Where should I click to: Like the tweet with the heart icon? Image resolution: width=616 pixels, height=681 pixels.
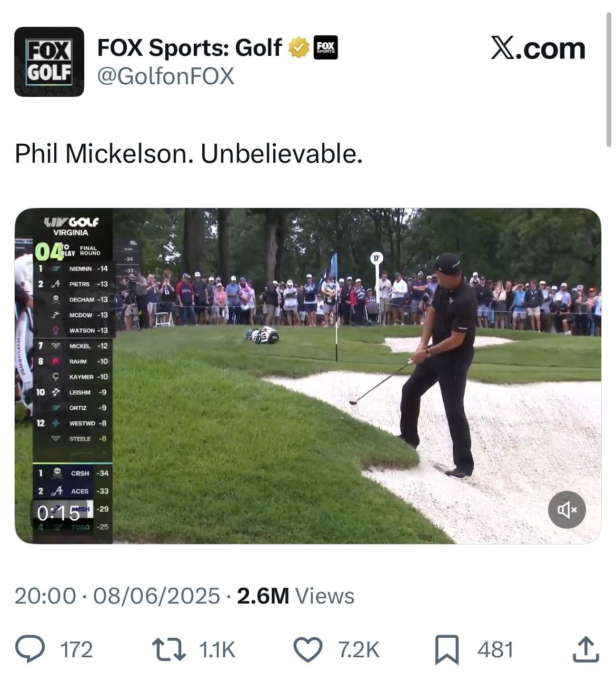click(x=307, y=649)
